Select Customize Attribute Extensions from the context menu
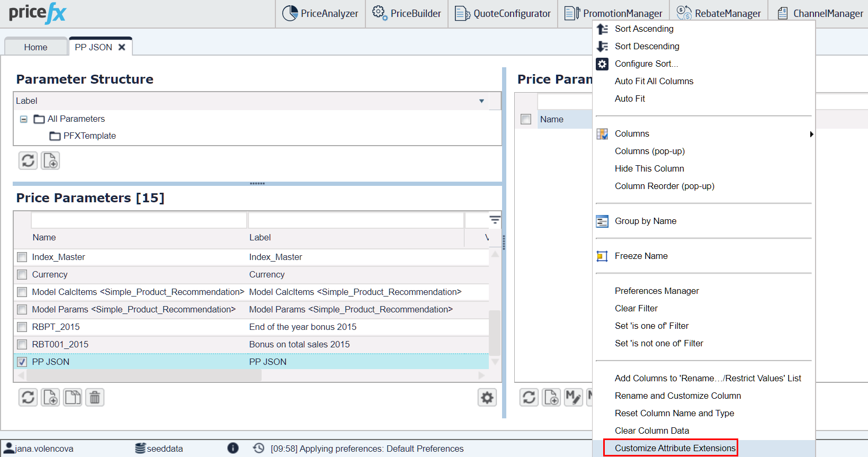The width and height of the screenshot is (868, 457). [675, 448]
